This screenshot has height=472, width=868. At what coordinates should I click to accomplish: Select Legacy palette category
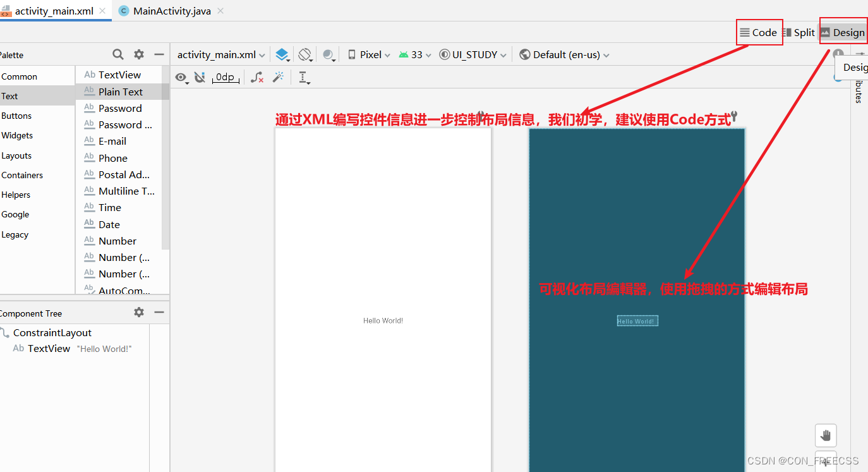coord(37,234)
